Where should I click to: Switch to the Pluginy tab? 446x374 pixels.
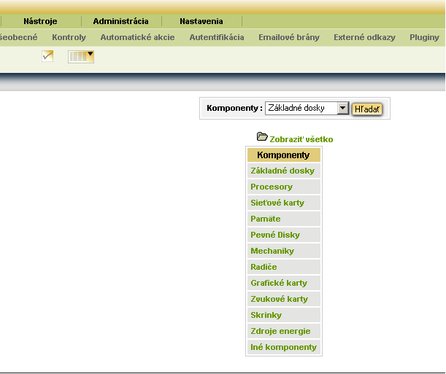[x=424, y=37]
